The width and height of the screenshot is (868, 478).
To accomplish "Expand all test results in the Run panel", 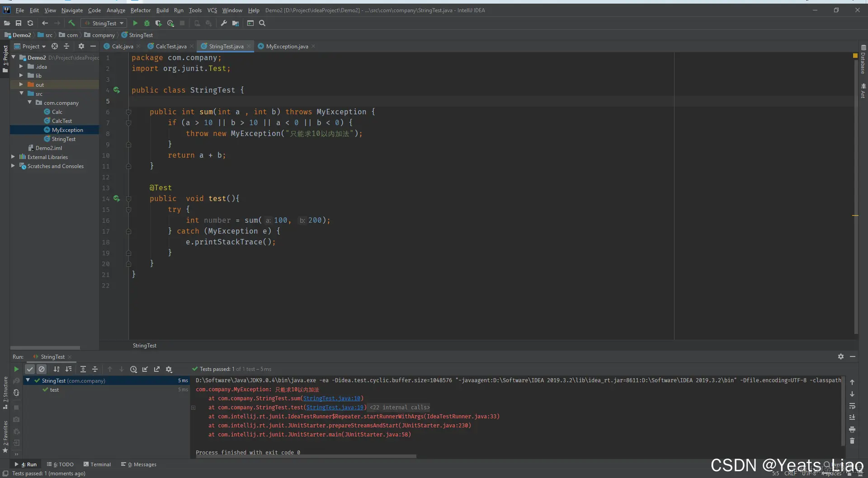I will click(x=83, y=369).
